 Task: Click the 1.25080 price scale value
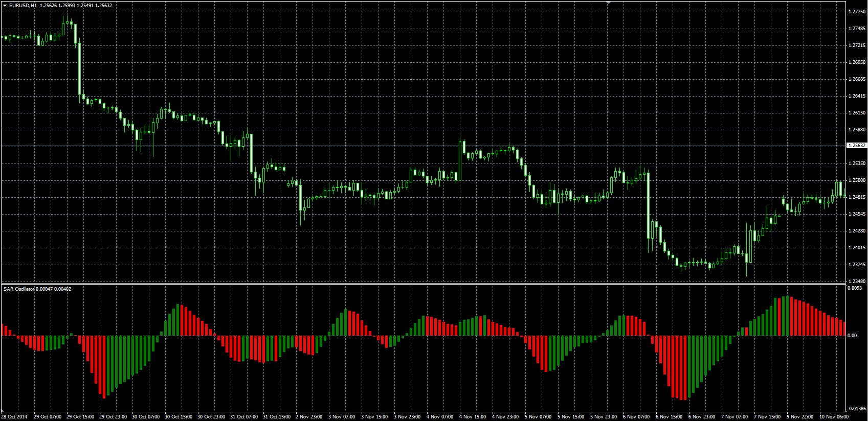(857, 180)
